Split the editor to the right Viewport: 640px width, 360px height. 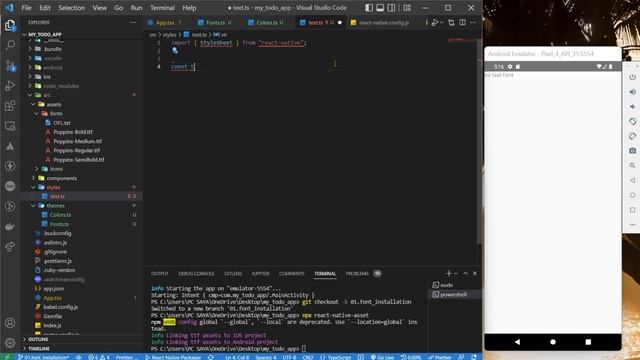[462, 22]
